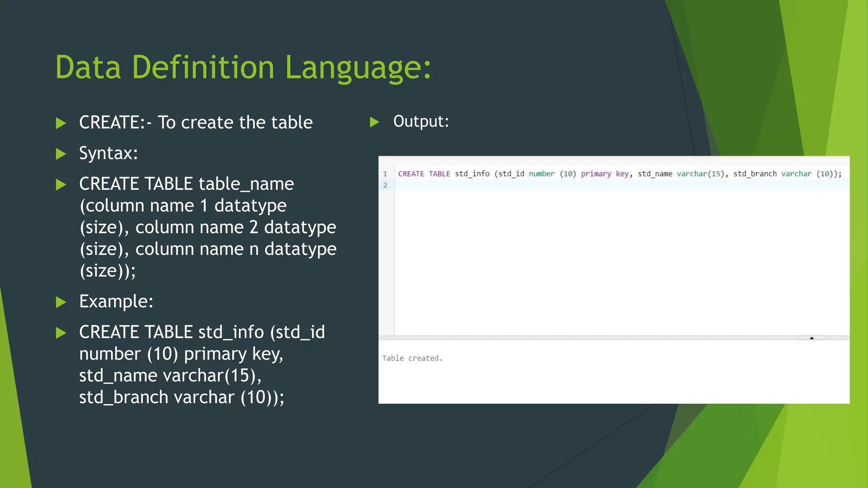
Task: Click 'varchar(15)' datatype in editor code
Action: pyautogui.click(x=701, y=174)
